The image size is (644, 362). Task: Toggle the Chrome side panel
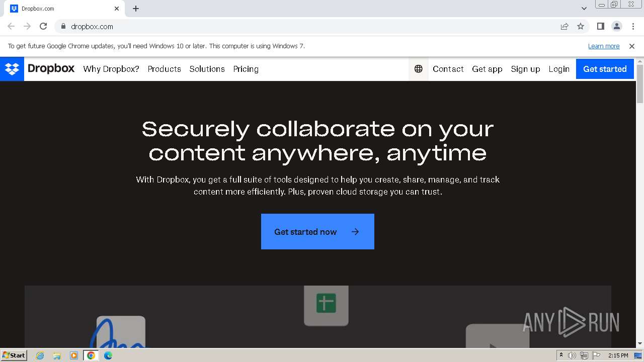(x=601, y=26)
